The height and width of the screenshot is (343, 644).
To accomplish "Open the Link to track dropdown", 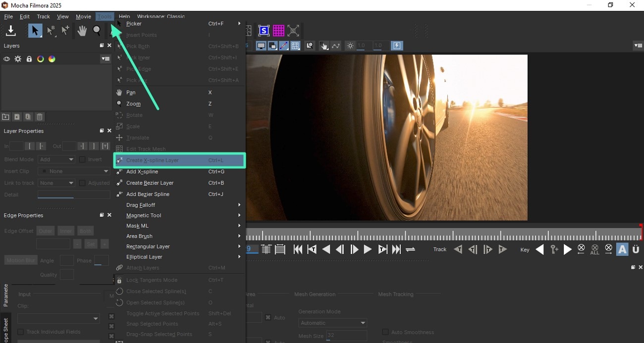I will [x=56, y=183].
